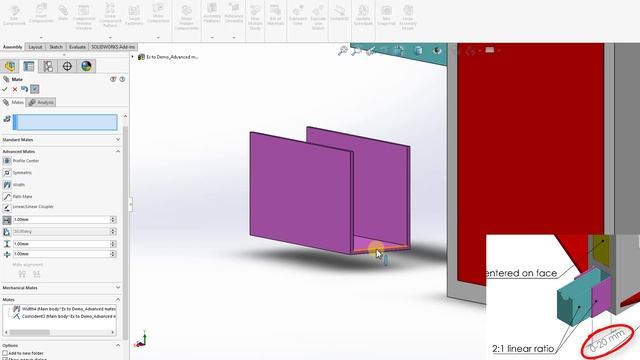This screenshot has width=640, height=360.
Task: Switch to the Assembly ribbon tab
Action: tap(12, 47)
